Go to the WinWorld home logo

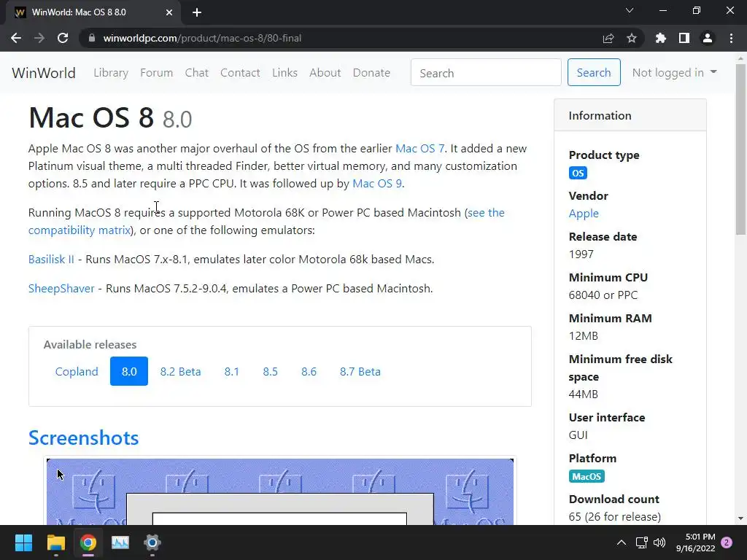(x=44, y=73)
